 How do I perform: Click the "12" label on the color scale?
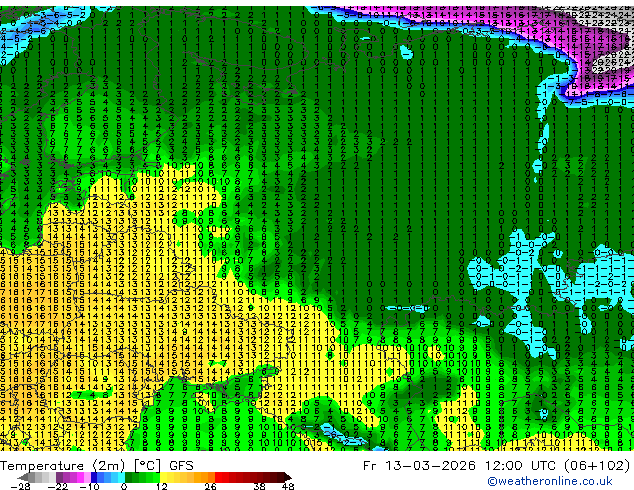click(162, 486)
